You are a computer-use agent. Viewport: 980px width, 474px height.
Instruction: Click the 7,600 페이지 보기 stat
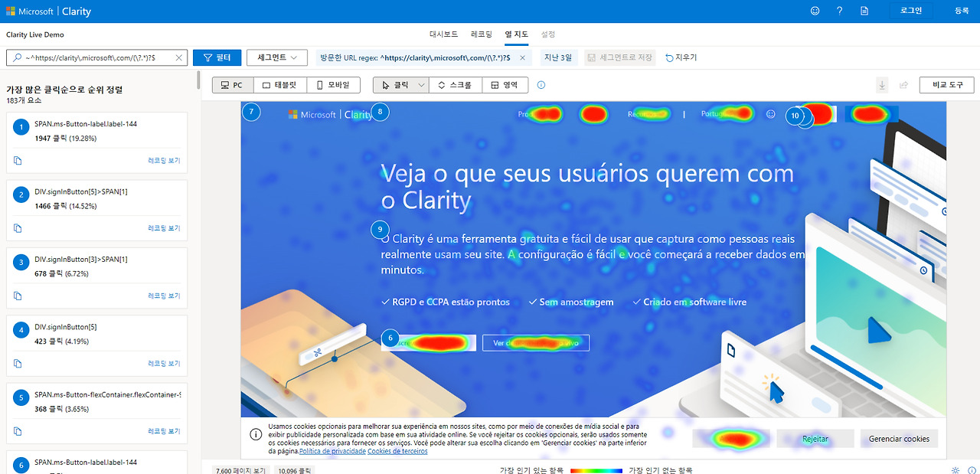click(x=241, y=469)
